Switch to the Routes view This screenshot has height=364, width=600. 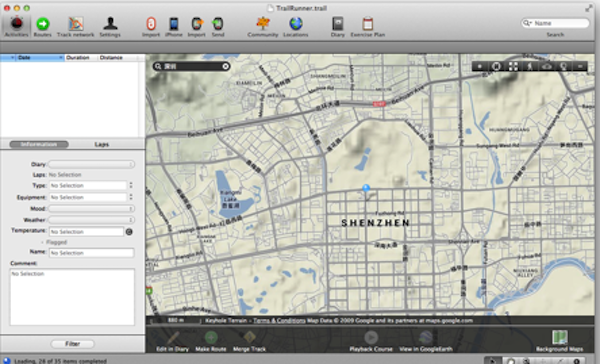click(42, 27)
